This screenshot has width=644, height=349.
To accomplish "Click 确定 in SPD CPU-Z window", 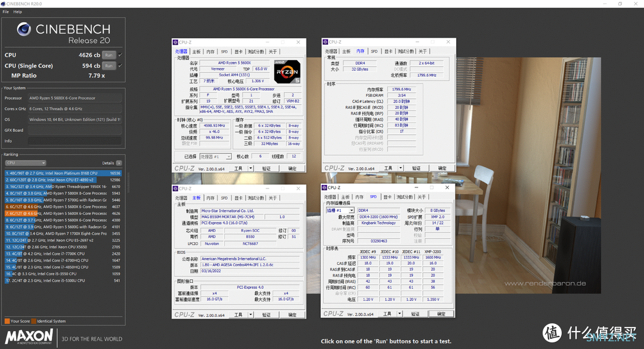I will pos(441,314).
